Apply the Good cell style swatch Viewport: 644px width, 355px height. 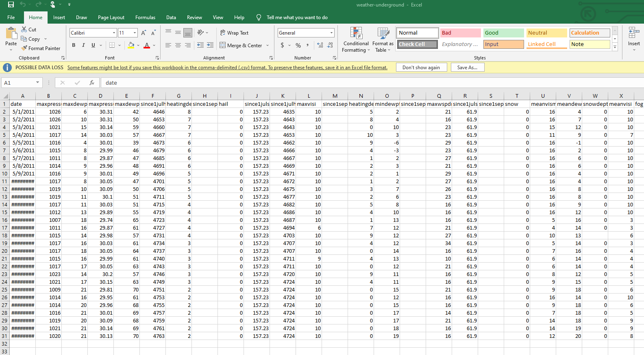[x=503, y=33]
